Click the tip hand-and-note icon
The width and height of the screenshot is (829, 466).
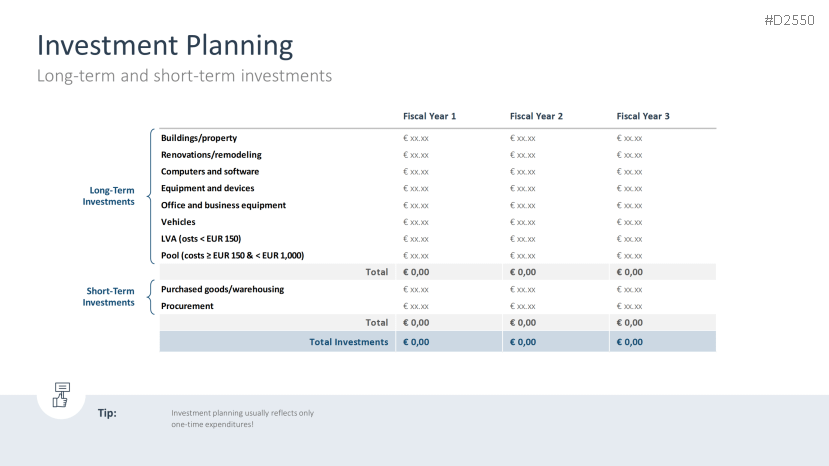coord(61,394)
